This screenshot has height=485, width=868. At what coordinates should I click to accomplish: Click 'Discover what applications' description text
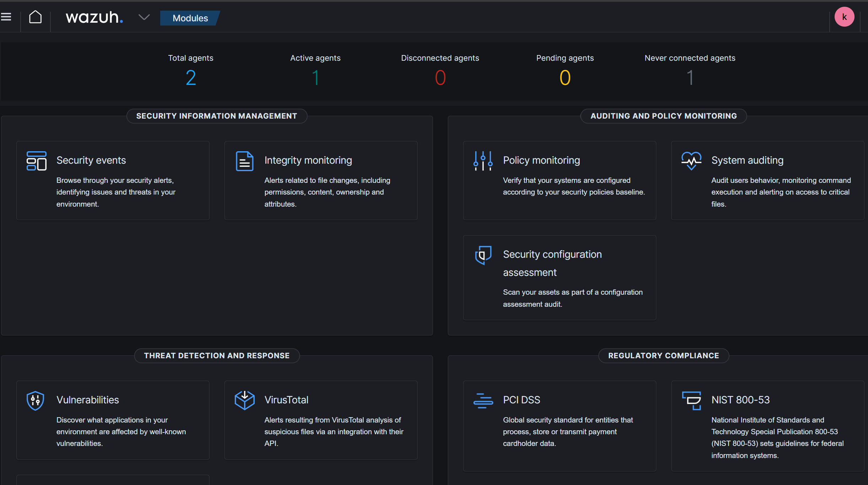121,432
